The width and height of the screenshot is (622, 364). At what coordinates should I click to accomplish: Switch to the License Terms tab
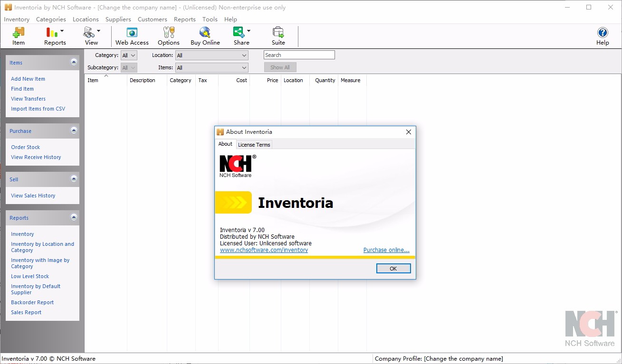[x=254, y=144]
